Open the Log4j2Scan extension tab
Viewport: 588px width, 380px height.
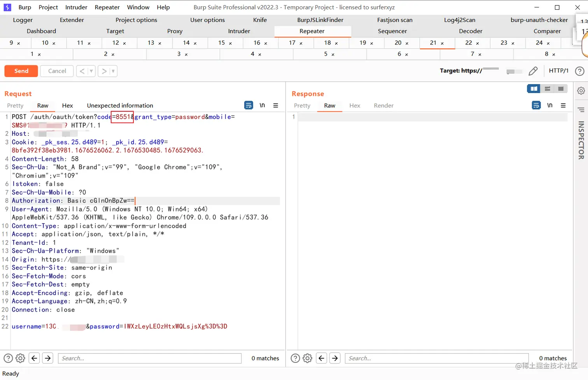click(460, 20)
